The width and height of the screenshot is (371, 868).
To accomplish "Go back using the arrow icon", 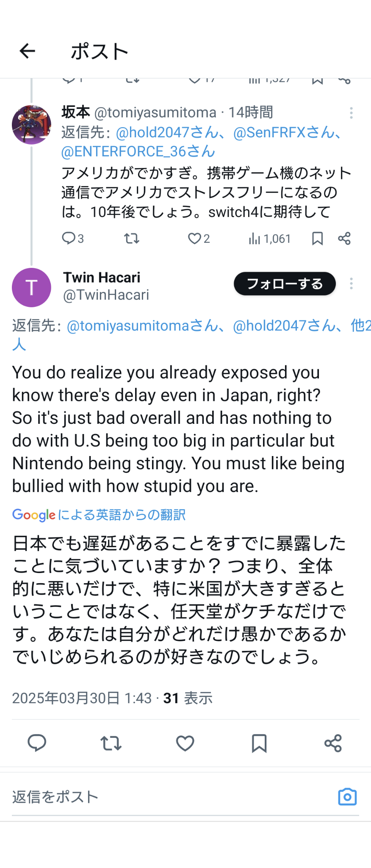I will click(x=28, y=51).
